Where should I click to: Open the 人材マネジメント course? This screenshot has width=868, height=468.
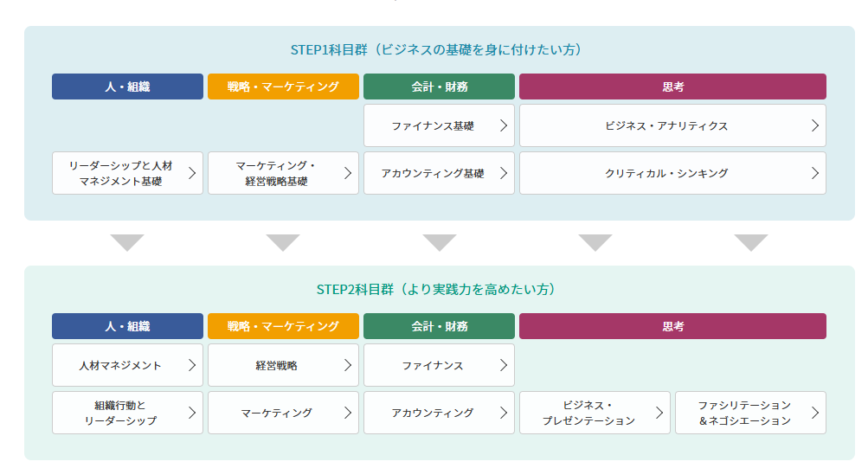127,365
